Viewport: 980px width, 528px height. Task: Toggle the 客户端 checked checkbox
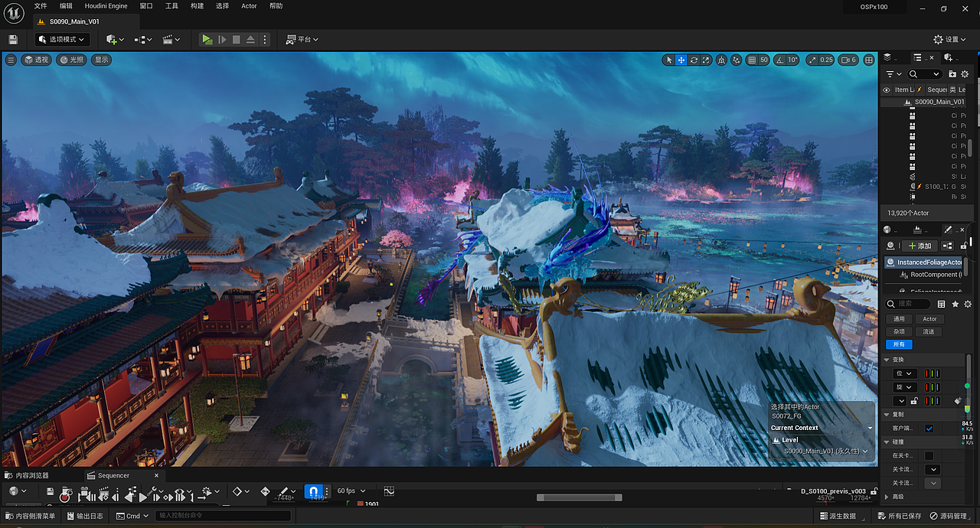coord(929,429)
